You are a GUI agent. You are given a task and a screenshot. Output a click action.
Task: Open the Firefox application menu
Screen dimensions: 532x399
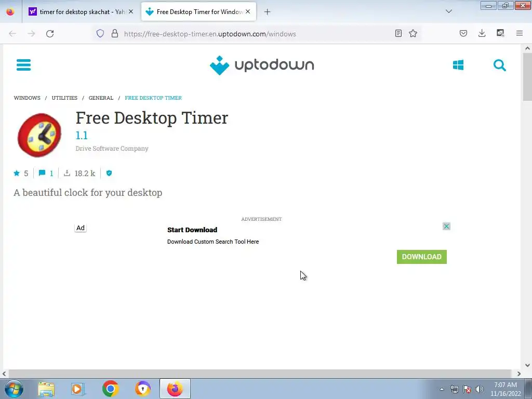pos(520,33)
